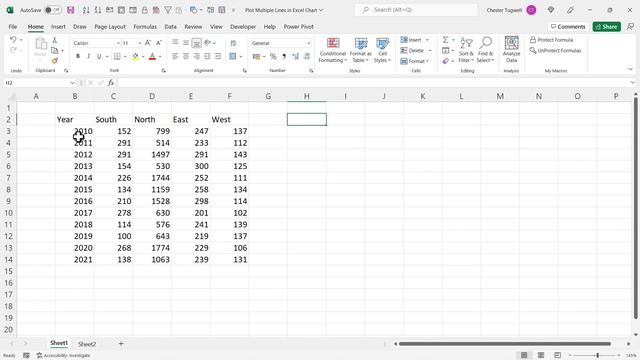
Task: Toggle the AutoSave switch
Action: click(x=53, y=10)
